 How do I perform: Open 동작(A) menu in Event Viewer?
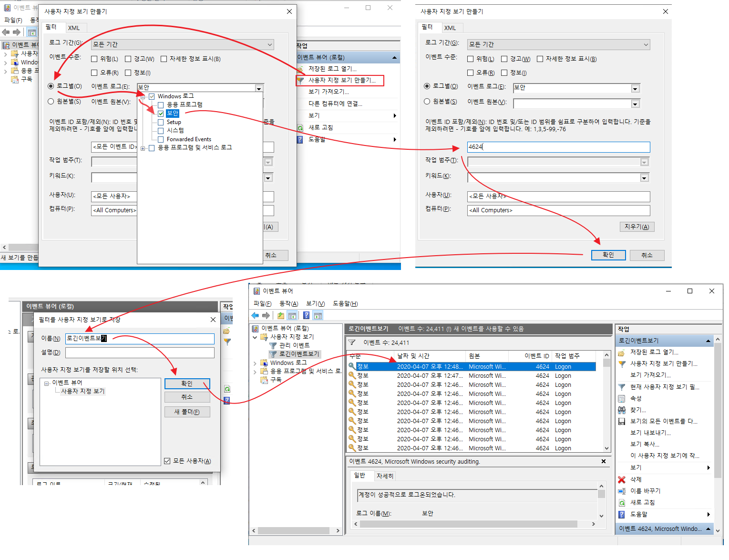pyautogui.click(x=288, y=303)
